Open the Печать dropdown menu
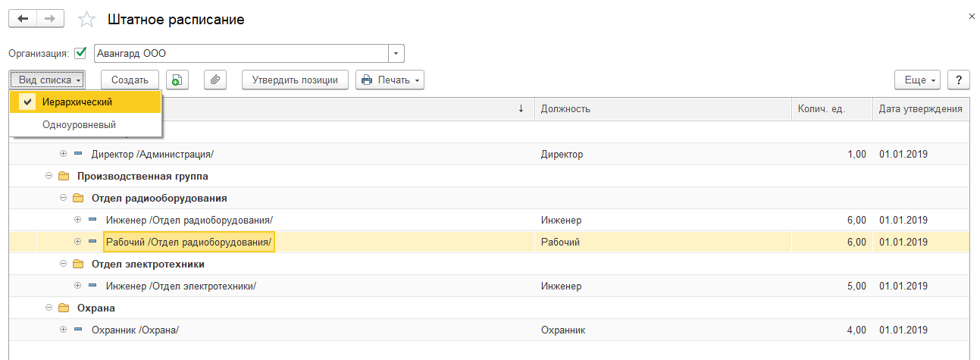Screen dimensions: 980x360 click(x=390, y=80)
